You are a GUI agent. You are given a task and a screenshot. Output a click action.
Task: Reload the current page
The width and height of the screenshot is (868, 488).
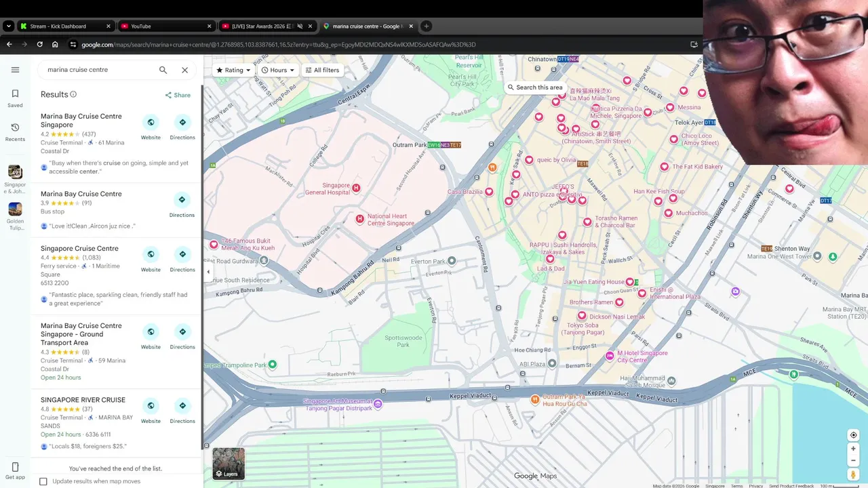coord(39,45)
